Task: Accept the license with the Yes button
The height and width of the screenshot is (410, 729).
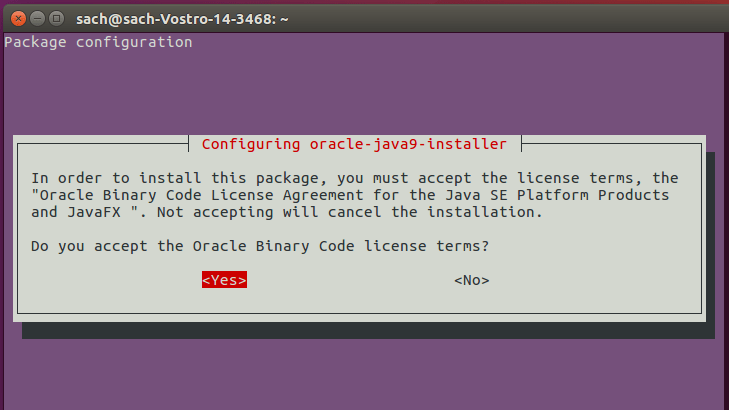Action: (224, 280)
